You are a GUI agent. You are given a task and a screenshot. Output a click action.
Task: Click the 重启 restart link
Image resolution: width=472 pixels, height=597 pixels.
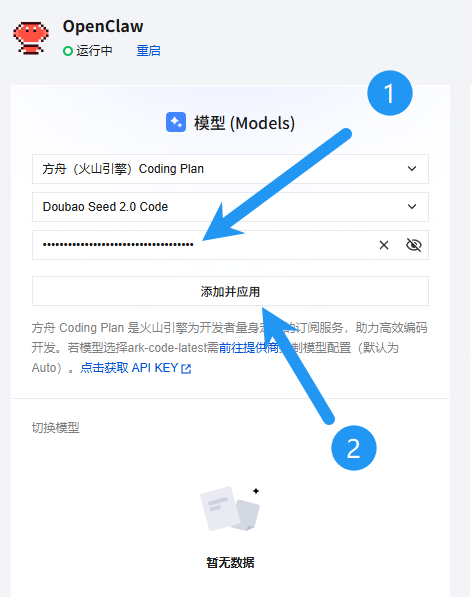[x=148, y=51]
